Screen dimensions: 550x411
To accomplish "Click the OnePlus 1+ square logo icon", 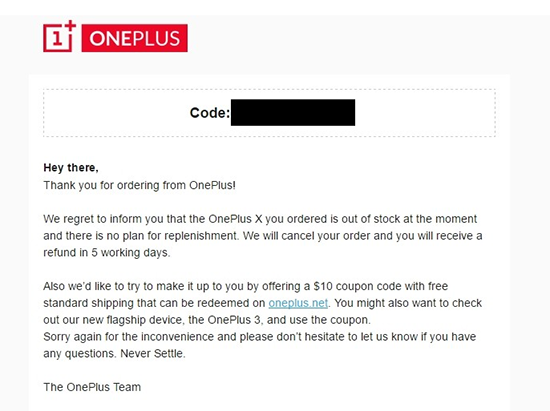I will (x=59, y=36).
